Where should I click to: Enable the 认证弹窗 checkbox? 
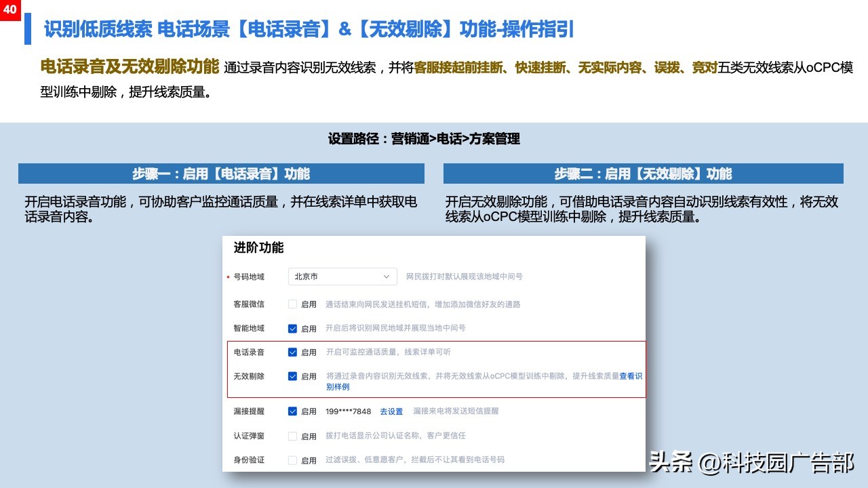click(292, 435)
